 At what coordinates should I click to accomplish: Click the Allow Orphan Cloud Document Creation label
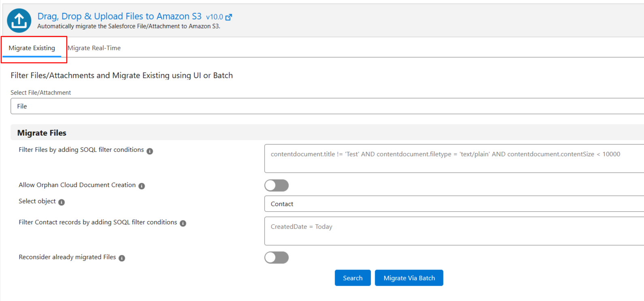pyautogui.click(x=77, y=185)
